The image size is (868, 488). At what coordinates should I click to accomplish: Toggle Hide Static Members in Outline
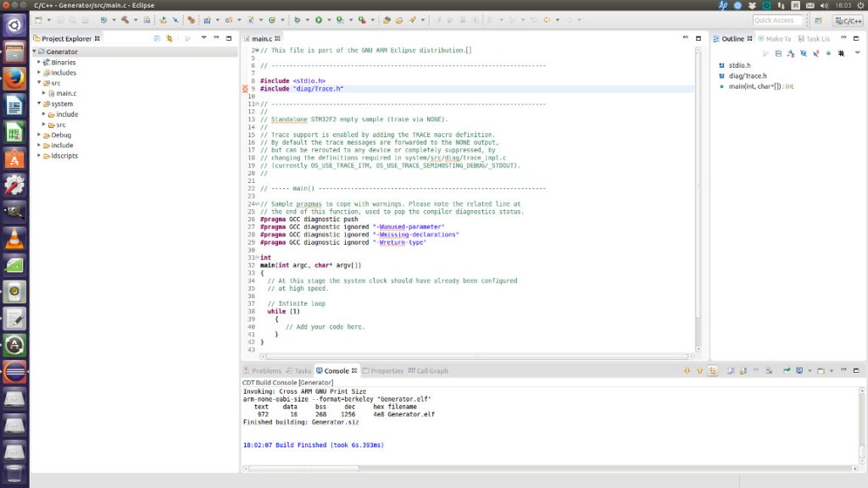[816, 53]
